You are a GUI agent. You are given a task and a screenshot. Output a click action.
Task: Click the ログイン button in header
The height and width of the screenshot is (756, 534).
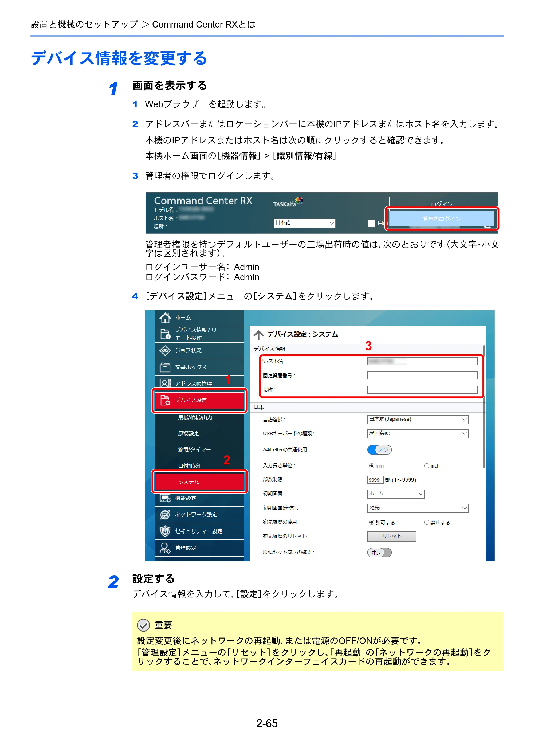442,203
